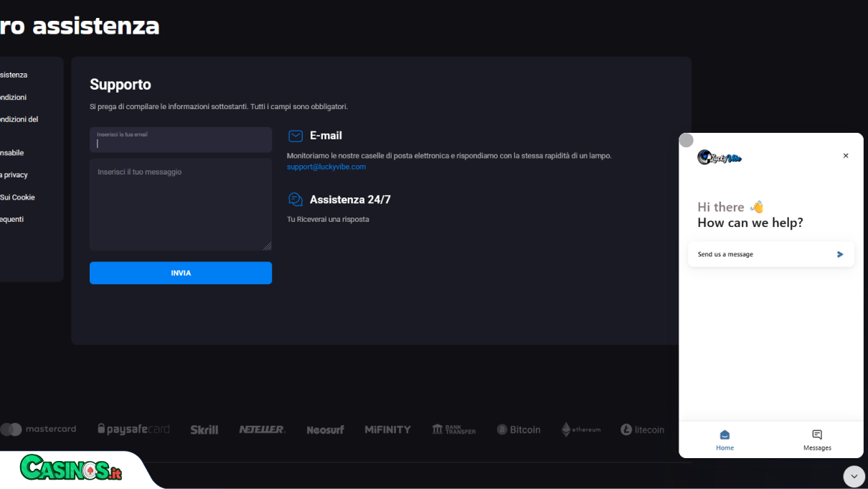Open the support@luckyvibe.com email link

click(326, 167)
